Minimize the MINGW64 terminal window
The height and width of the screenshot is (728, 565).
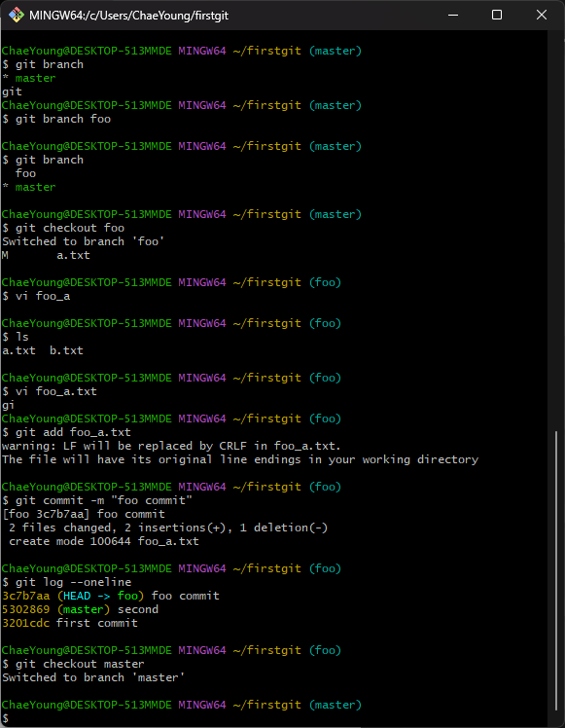coord(453,15)
